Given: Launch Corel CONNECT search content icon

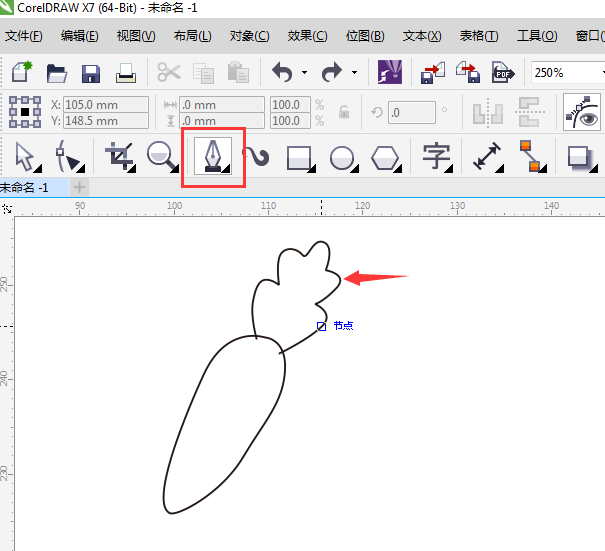Looking at the screenshot, I should [390, 72].
